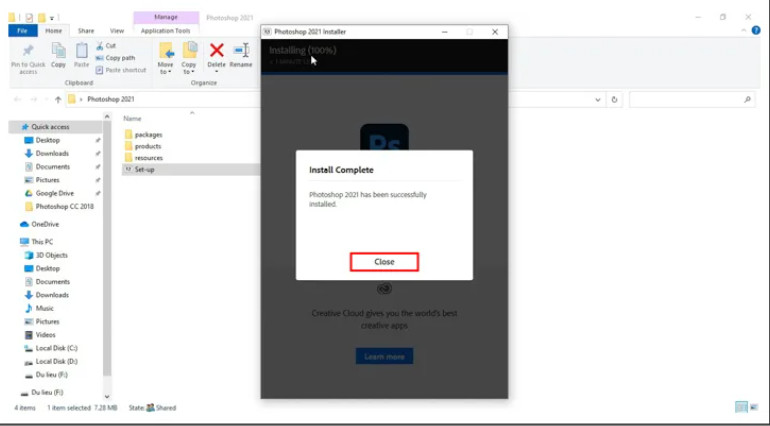
Task: Click the refresh icon beside address bar
Action: point(614,100)
